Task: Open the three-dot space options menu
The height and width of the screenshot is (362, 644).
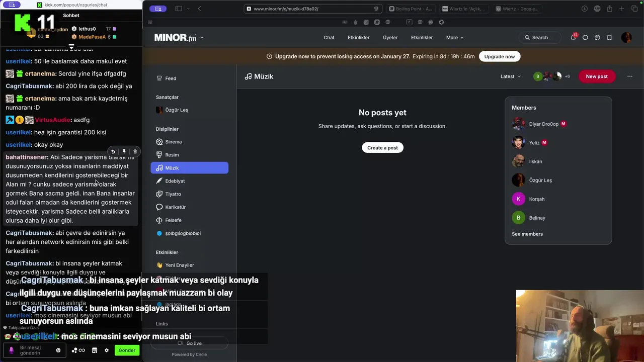Action: (630, 76)
